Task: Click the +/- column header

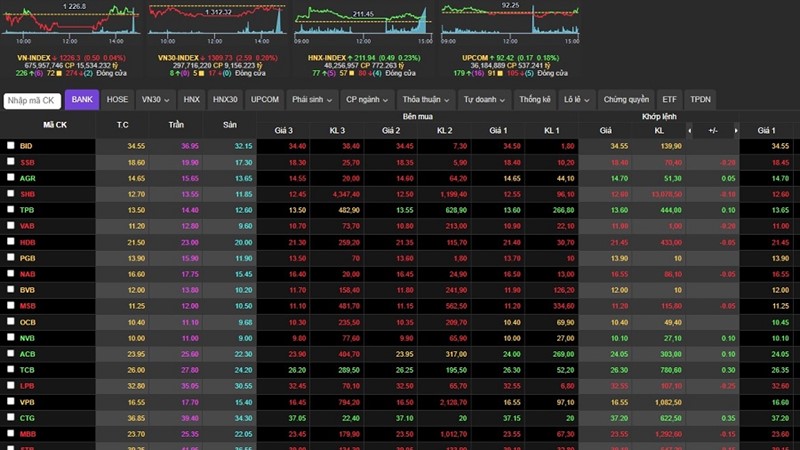Action: 713,131
